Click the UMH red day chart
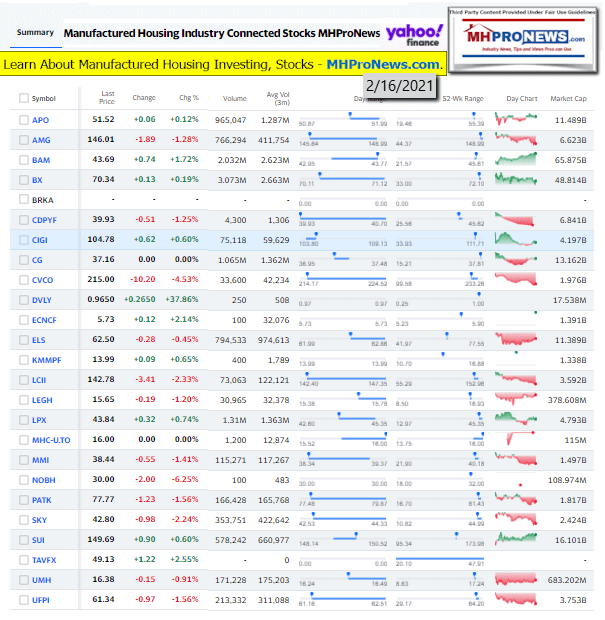Image resolution: width=605 pixels, height=620 pixels. click(519, 579)
